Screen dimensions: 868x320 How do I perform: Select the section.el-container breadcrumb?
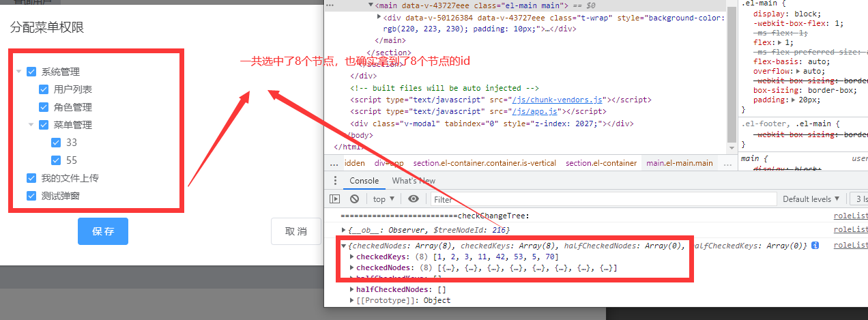[601, 163]
